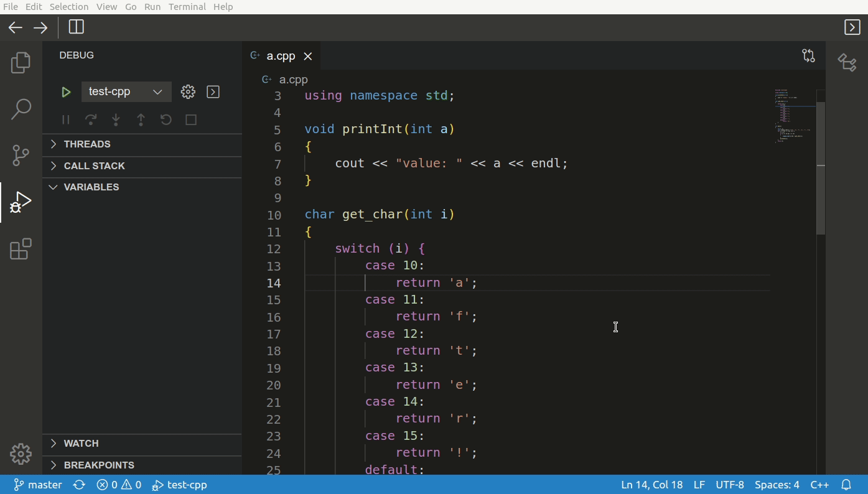Open the Go menu
Image resolution: width=868 pixels, height=494 pixels.
coord(131,6)
